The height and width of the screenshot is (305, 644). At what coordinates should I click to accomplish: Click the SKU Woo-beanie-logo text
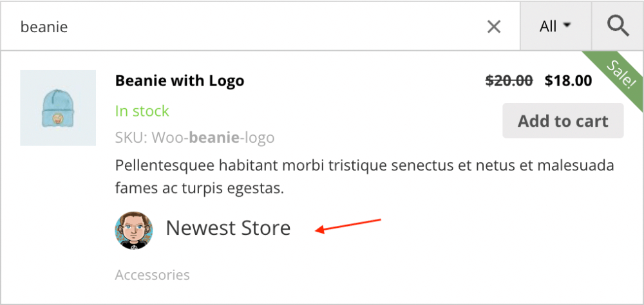(194, 137)
